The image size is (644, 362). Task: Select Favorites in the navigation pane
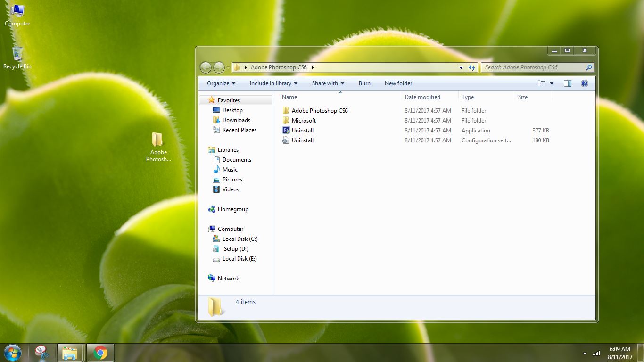(x=229, y=100)
